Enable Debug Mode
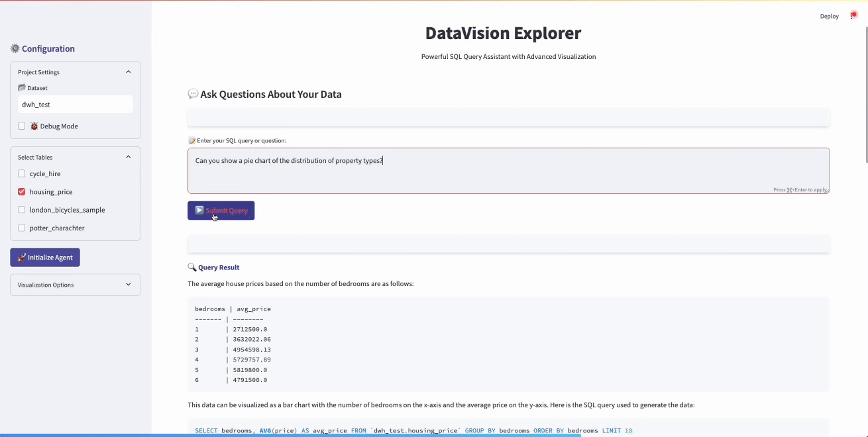 click(21, 126)
